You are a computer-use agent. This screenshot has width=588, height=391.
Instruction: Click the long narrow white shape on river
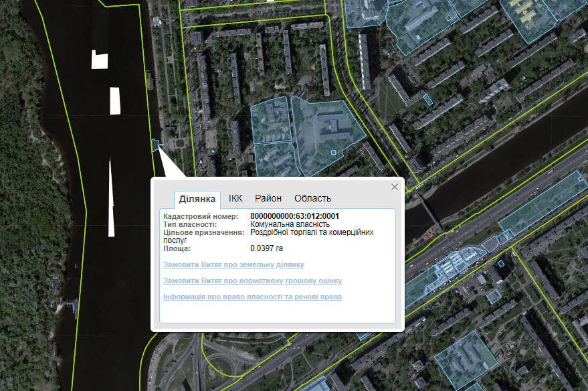click(x=111, y=198)
